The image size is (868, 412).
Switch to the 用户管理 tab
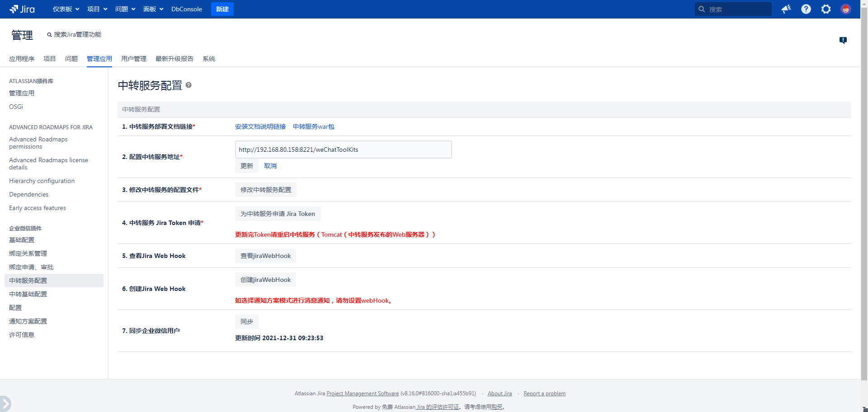[x=134, y=59]
